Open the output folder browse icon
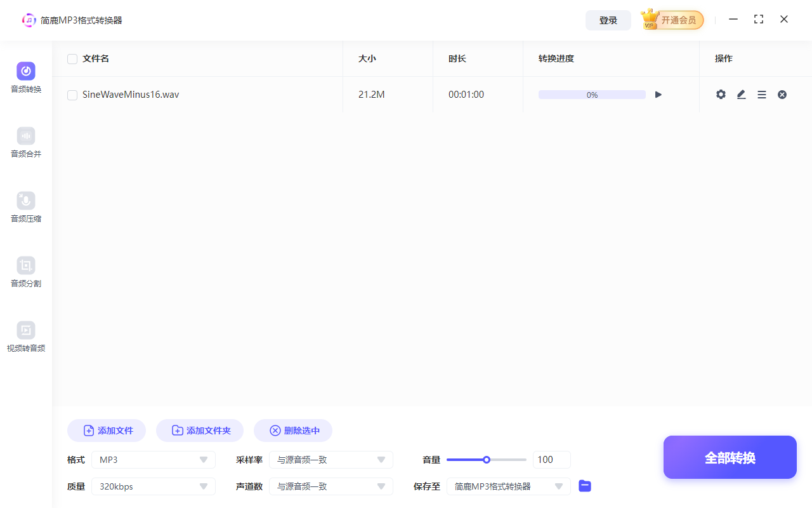This screenshot has height=508, width=812. 584,486
